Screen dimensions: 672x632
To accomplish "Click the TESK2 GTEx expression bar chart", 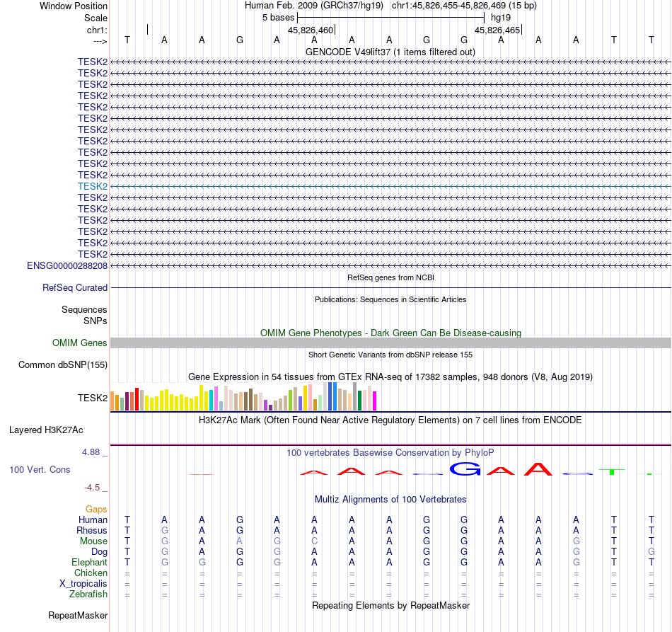I will (x=243, y=396).
